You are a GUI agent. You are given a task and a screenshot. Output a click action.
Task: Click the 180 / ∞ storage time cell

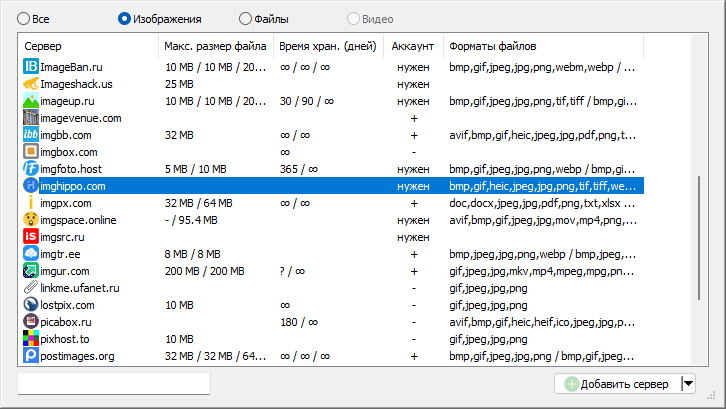299,322
